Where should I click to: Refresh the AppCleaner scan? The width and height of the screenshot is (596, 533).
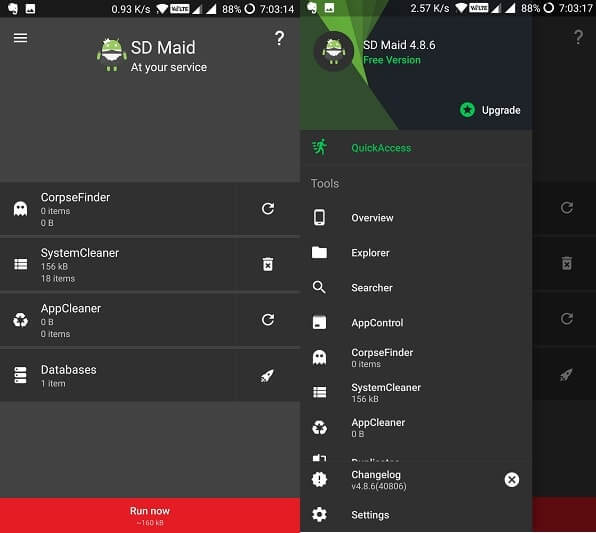(x=268, y=320)
